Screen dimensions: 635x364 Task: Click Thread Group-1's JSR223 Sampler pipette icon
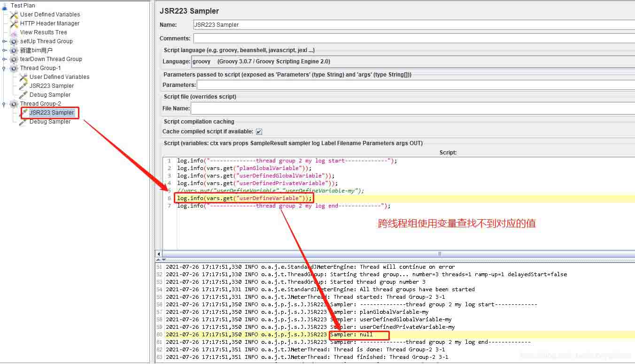23,86
